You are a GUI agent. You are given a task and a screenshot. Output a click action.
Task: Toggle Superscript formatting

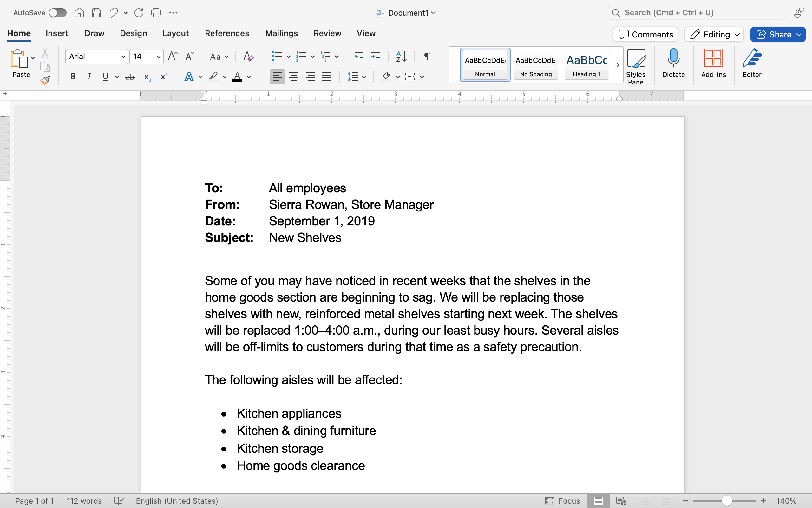pos(164,76)
